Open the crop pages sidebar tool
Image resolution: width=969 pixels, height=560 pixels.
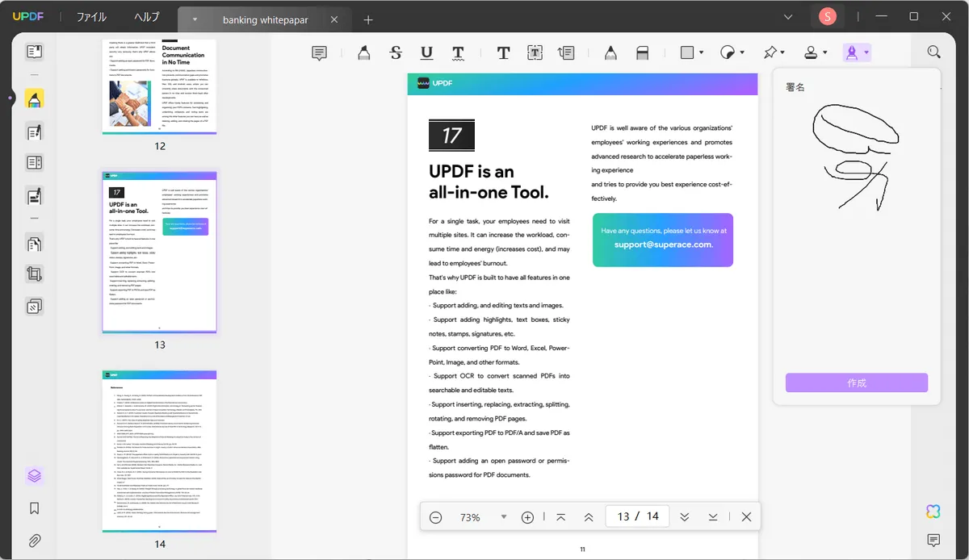tap(34, 274)
